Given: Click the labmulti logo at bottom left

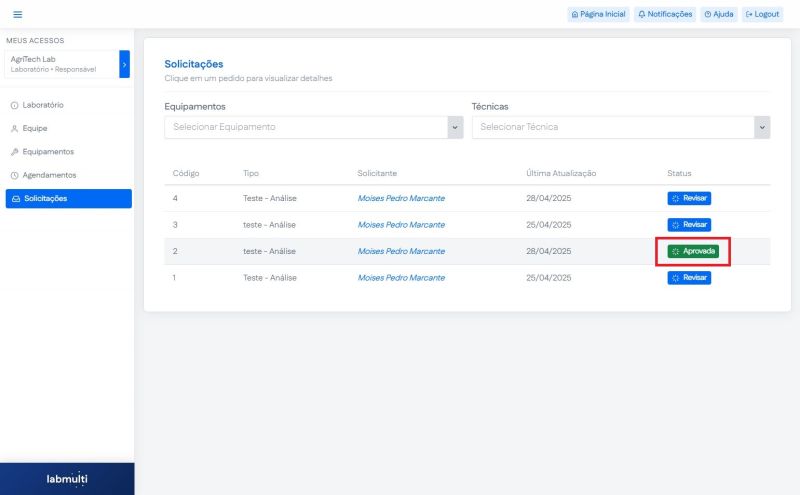Looking at the screenshot, I should (67, 479).
